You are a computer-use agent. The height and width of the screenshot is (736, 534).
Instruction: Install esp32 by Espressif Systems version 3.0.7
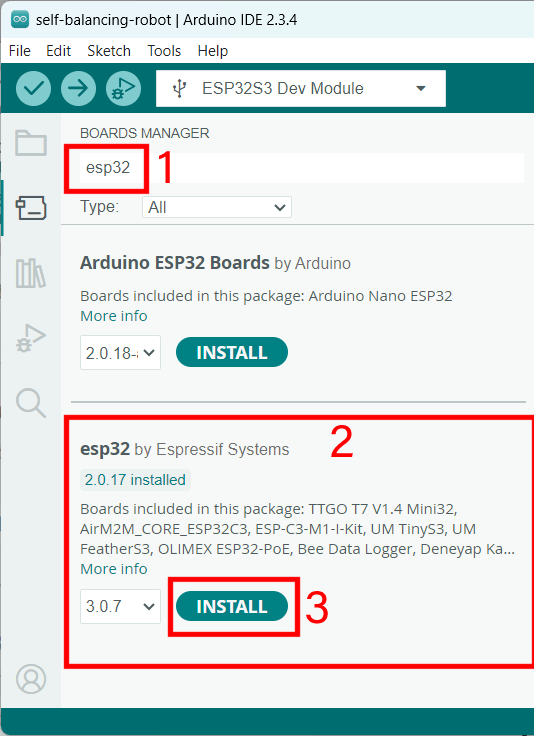click(232, 606)
